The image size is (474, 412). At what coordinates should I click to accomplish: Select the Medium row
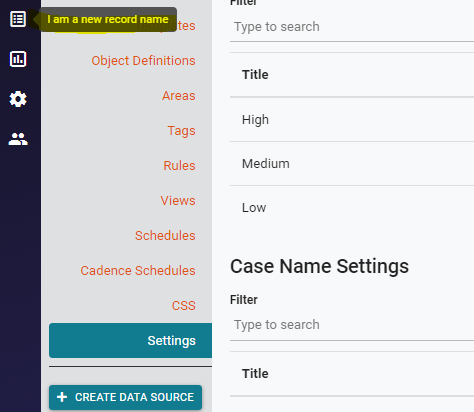352,164
